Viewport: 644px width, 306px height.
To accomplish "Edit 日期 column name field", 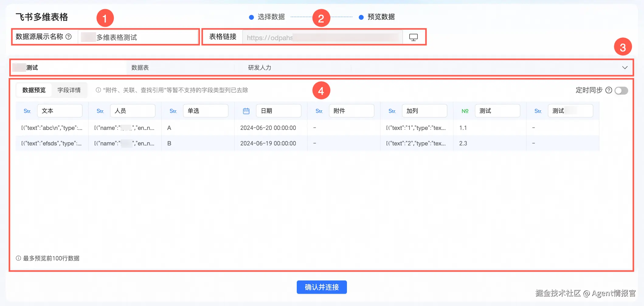I will point(279,111).
